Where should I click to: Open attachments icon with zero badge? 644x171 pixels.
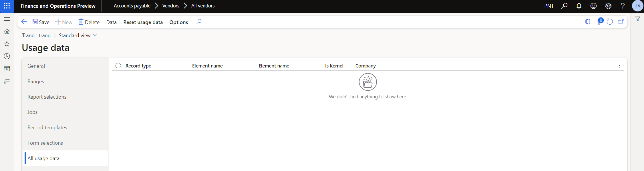coord(600,21)
